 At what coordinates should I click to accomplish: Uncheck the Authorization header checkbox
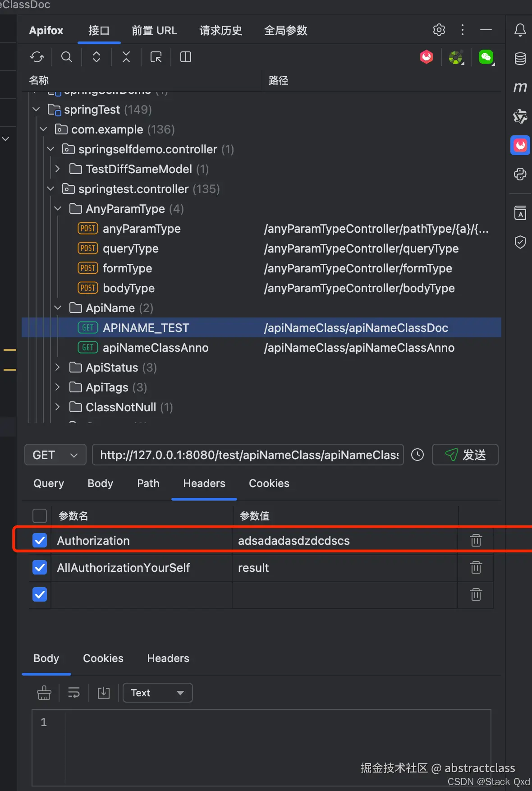click(40, 540)
